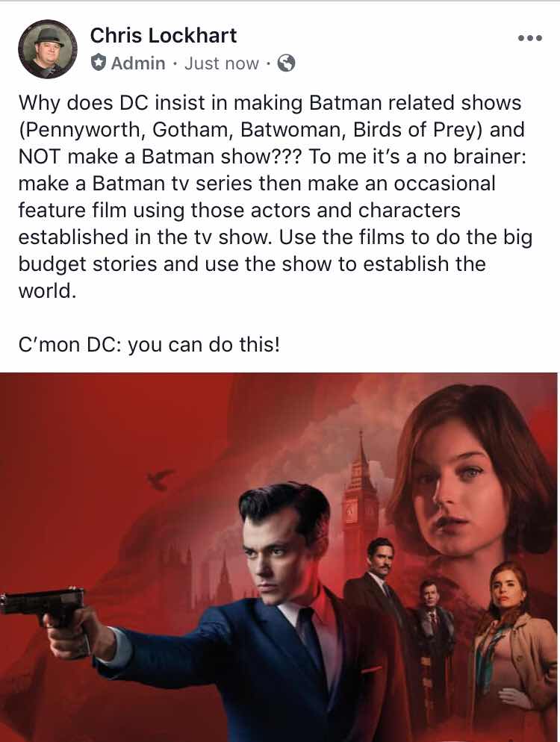Image resolution: width=560 pixels, height=742 pixels.
Task: Click the globe public privacy icon
Action: tap(286, 63)
